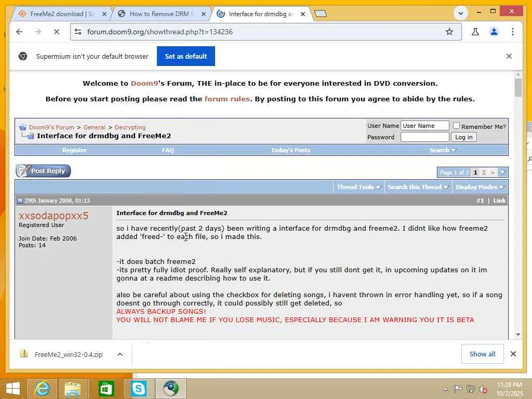Open the browser three-dot menu
Image resolution: width=532 pixels, height=399 pixels.
513,32
